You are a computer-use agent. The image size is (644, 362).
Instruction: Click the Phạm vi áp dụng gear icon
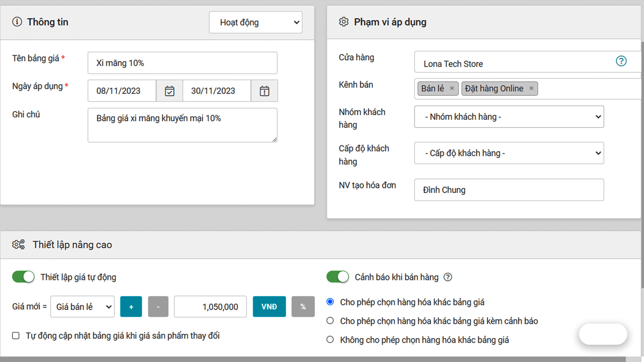click(x=344, y=22)
